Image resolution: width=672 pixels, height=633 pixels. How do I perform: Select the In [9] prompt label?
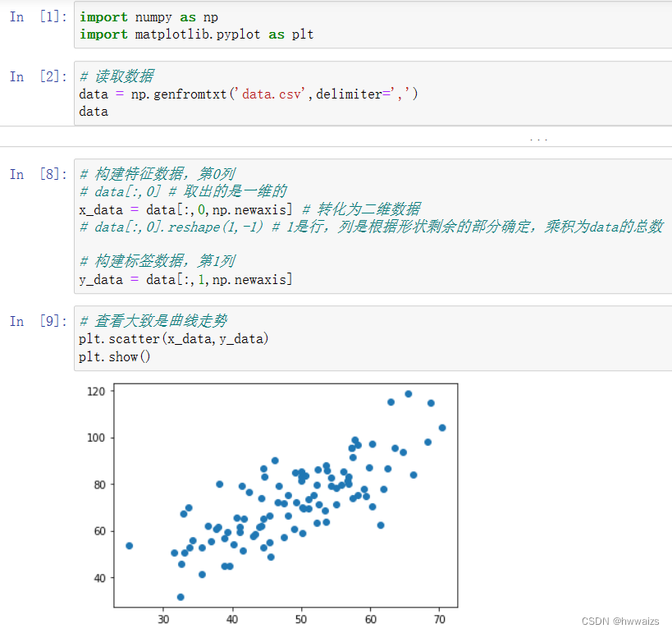(x=38, y=321)
